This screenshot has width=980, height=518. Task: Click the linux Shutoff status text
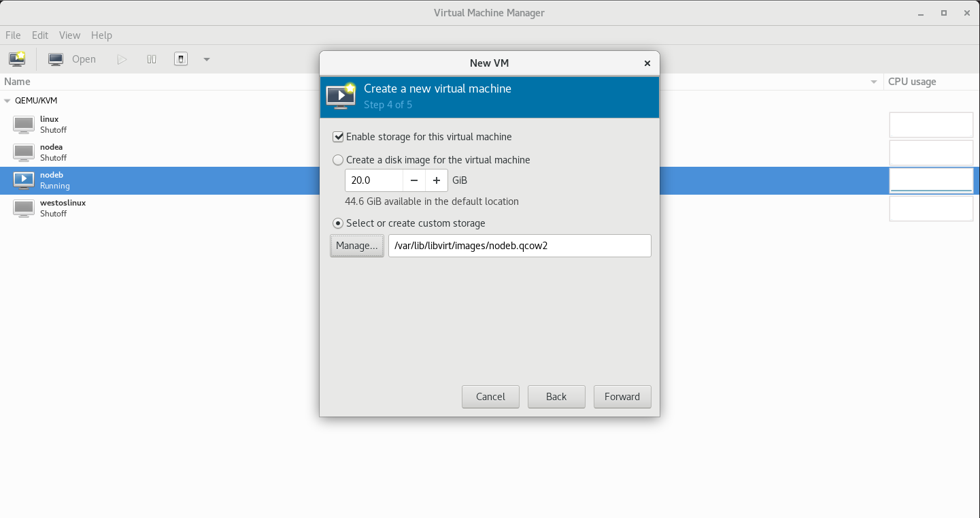click(54, 130)
